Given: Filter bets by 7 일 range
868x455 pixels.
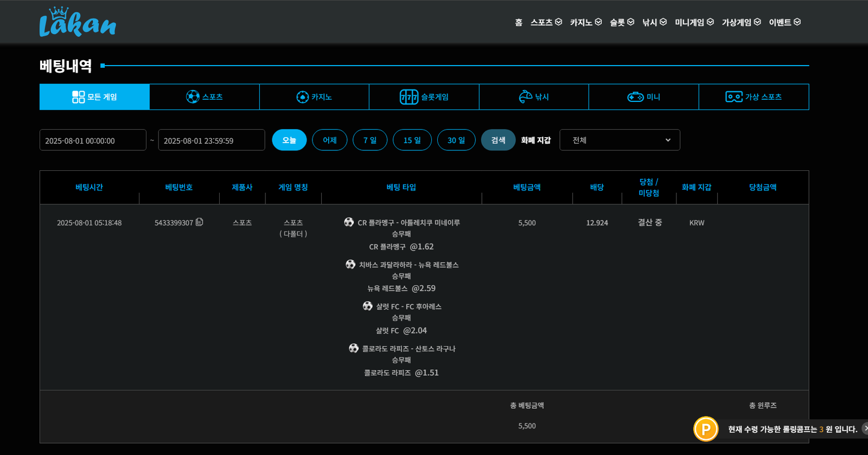Looking at the screenshot, I should (370, 140).
